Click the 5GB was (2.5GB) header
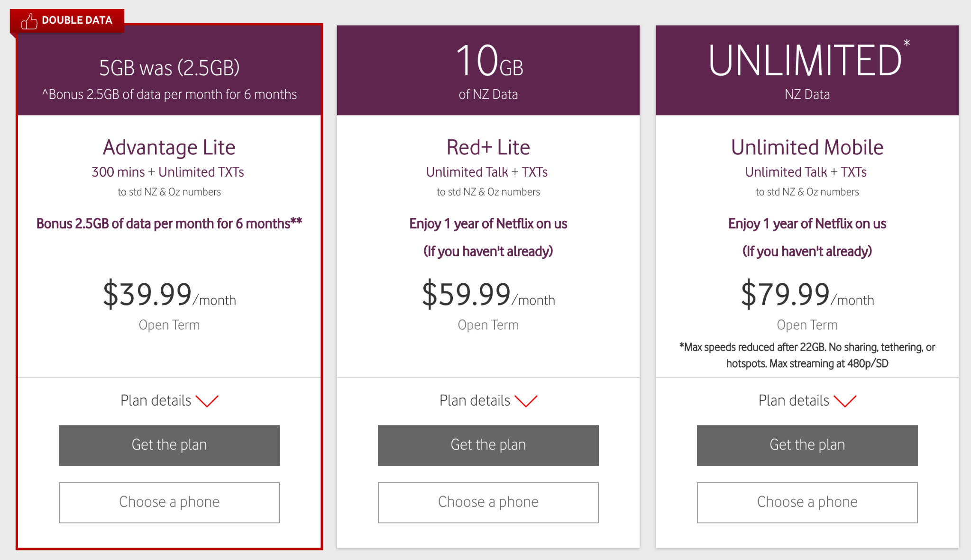Image resolution: width=971 pixels, height=560 pixels. [x=169, y=68]
